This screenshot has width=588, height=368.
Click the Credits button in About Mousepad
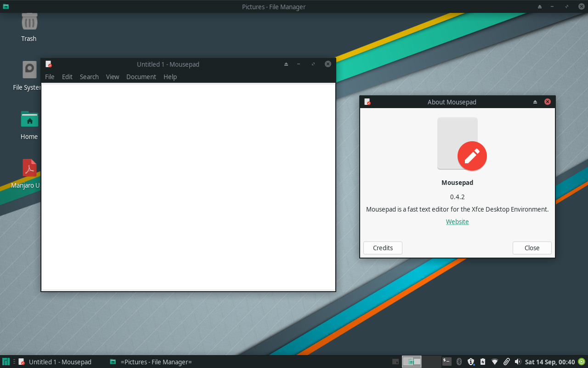pos(383,247)
